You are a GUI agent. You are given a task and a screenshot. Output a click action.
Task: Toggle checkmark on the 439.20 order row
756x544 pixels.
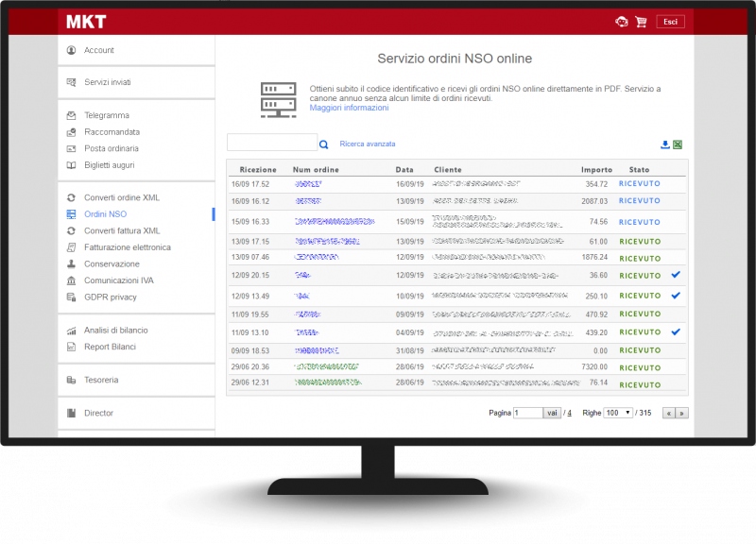[676, 332]
